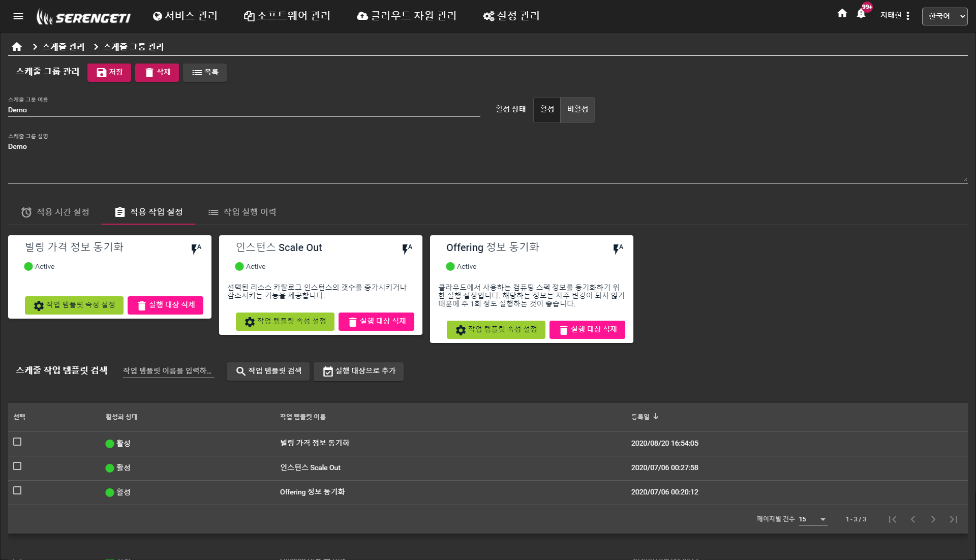Screen dimensions: 976x560
Task: Go to last page of table
Action: point(954,519)
